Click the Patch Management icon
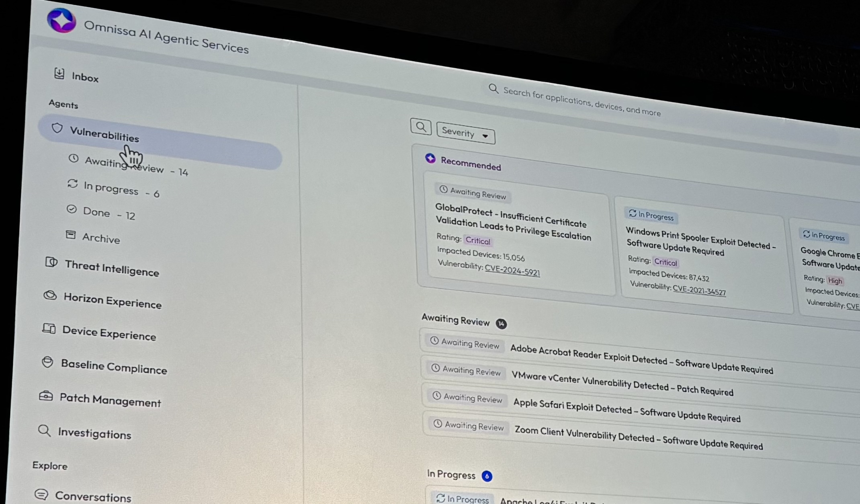 click(46, 396)
